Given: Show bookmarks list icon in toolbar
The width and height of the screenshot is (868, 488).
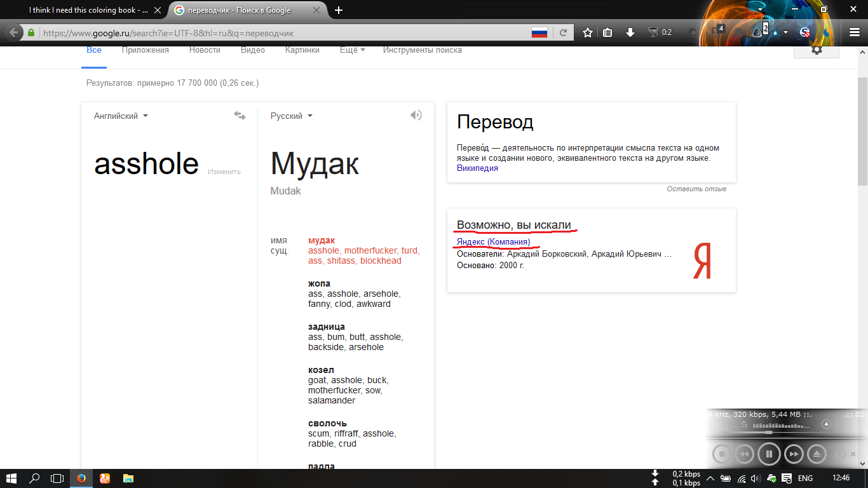Looking at the screenshot, I should (x=607, y=32).
